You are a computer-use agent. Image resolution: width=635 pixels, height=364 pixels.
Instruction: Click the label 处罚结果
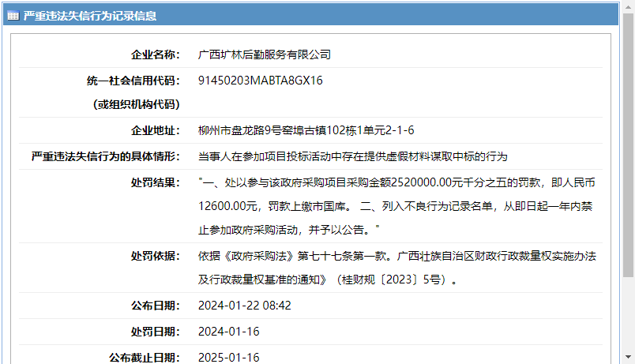tap(155, 182)
